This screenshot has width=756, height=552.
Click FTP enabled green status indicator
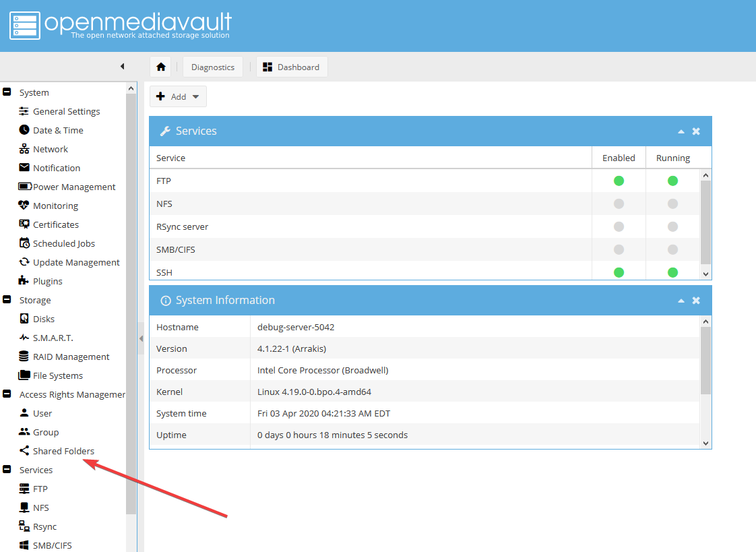coord(619,181)
